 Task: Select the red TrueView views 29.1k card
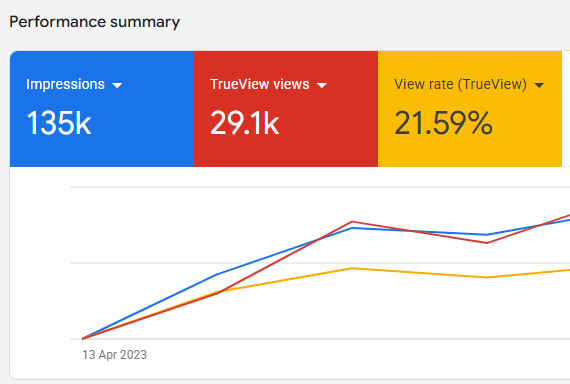286,109
